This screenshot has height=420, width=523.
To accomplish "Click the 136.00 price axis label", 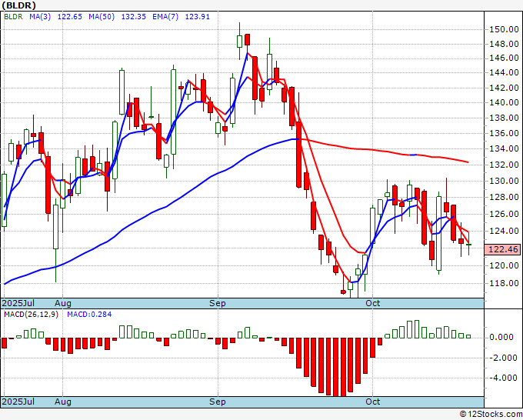I will pos(504,133).
